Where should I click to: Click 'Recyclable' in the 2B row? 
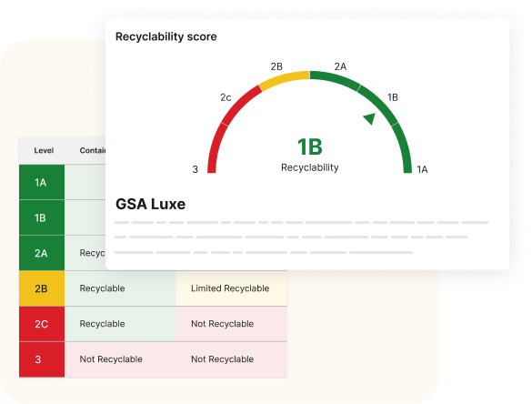102,288
